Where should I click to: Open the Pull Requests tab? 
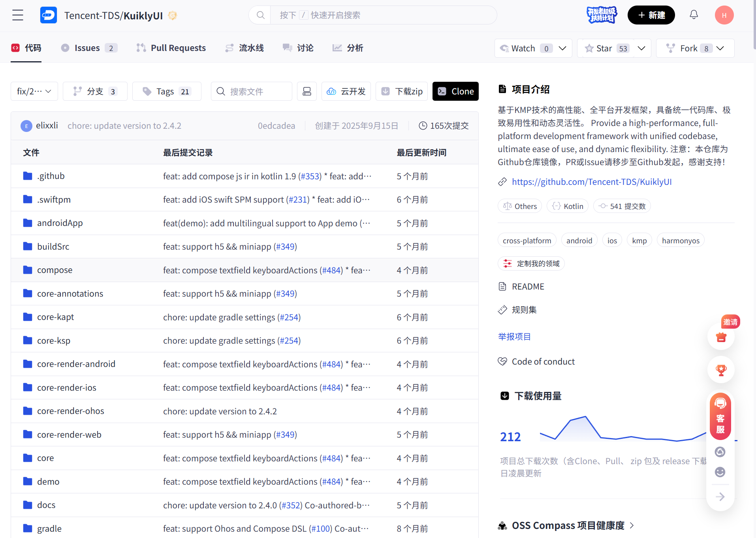(171, 48)
